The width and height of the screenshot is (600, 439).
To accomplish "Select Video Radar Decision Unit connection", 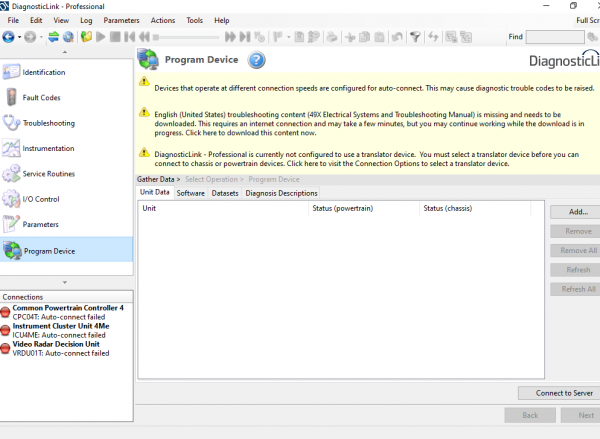I will click(x=67, y=348).
